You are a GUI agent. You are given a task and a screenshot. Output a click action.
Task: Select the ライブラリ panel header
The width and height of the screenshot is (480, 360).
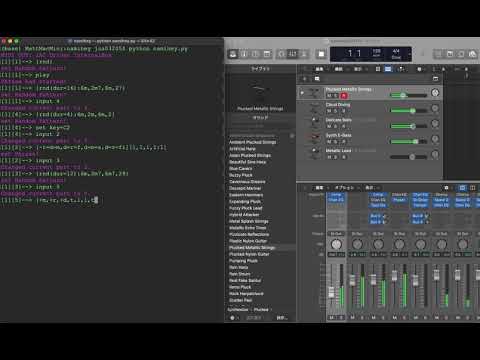pyautogui.click(x=260, y=69)
